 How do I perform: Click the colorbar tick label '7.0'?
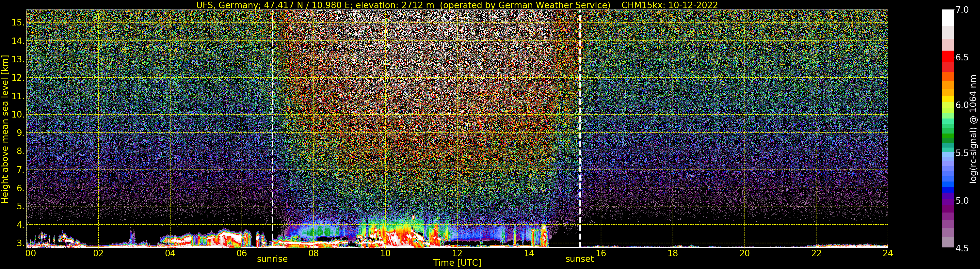[962, 10]
